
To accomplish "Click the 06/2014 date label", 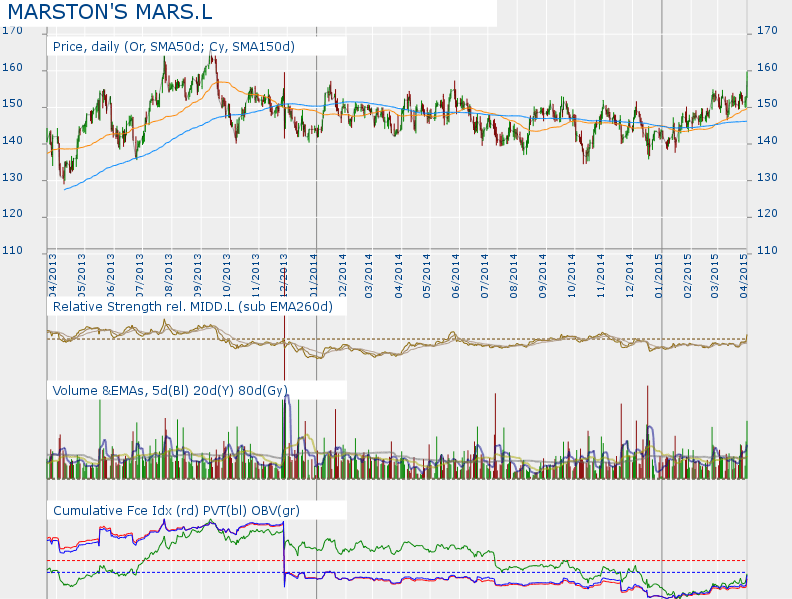I will 456,276.
